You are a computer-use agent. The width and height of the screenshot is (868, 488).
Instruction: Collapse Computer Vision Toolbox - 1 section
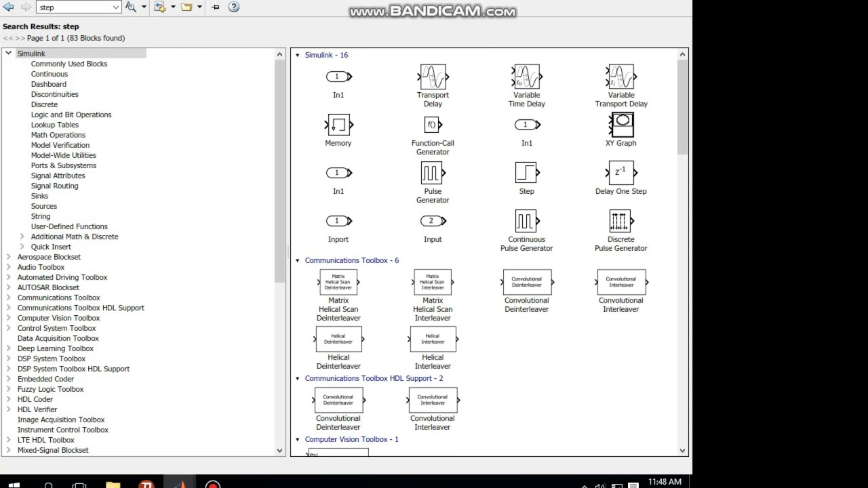pos(297,439)
